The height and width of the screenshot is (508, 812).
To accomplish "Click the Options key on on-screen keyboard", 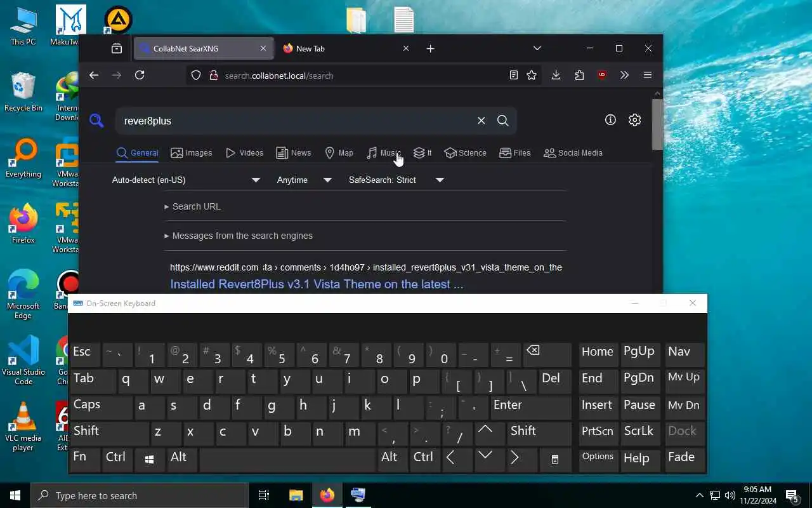I will pyautogui.click(x=598, y=460).
